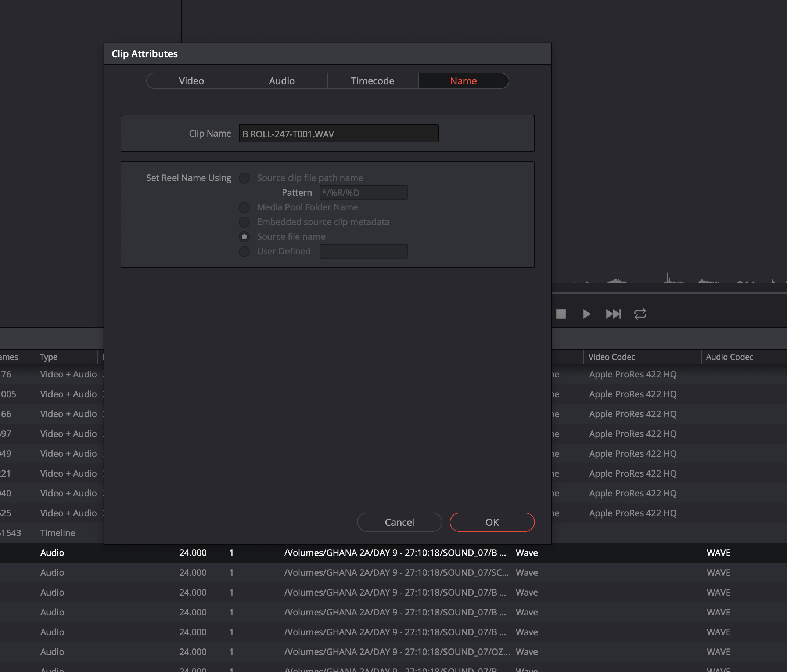Sort by the Type column header
The height and width of the screenshot is (672, 787).
[x=66, y=357]
